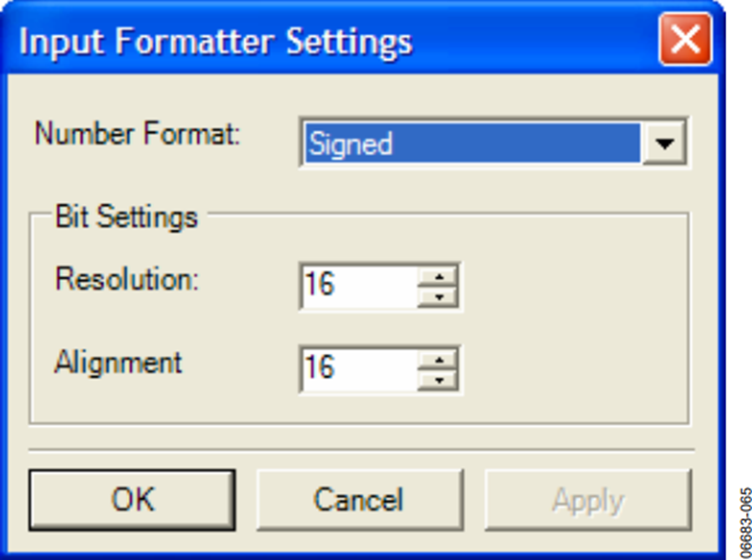Decrease Resolution with the down arrow
The image size is (752, 560).
(438, 297)
